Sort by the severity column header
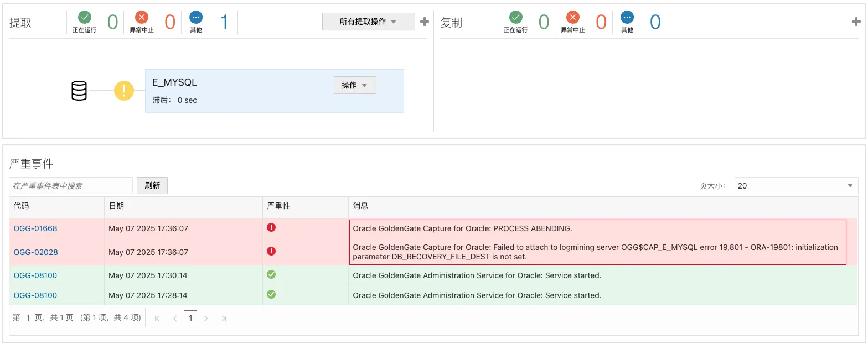868x344 pixels. (x=278, y=206)
